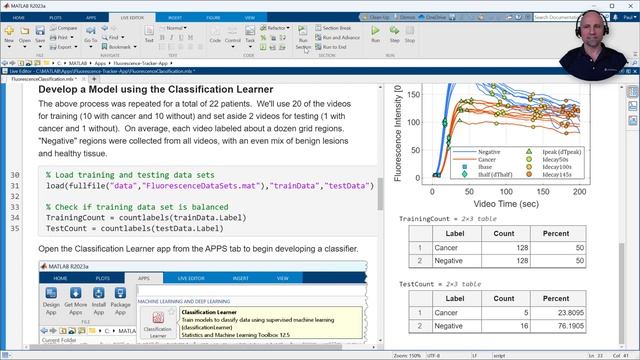Switch to hide code layout
640x360 pixels.
632,120
